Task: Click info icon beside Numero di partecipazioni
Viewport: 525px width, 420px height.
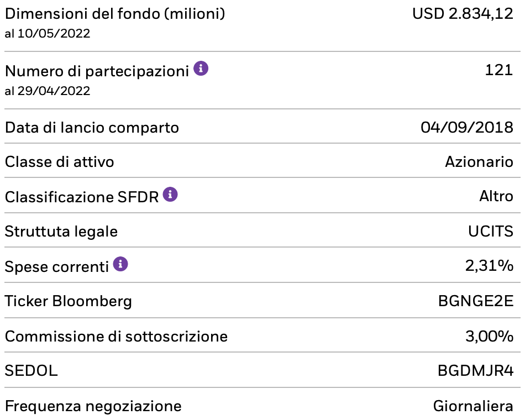Action: coord(201,69)
